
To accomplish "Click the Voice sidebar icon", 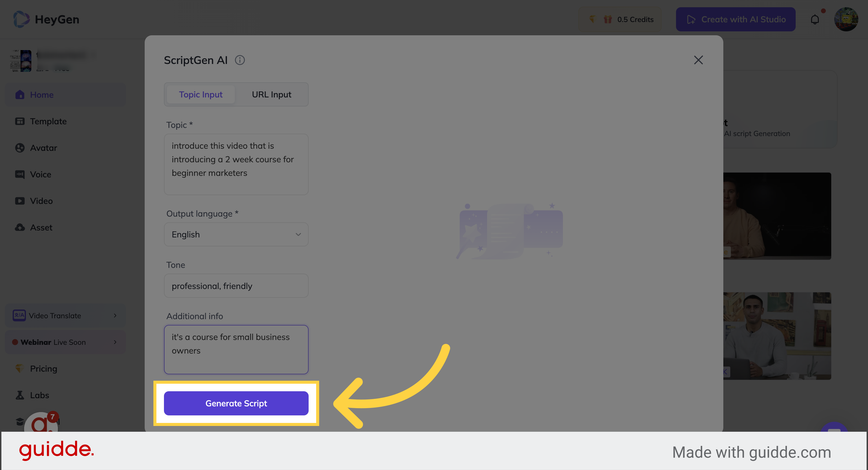I will 20,174.
